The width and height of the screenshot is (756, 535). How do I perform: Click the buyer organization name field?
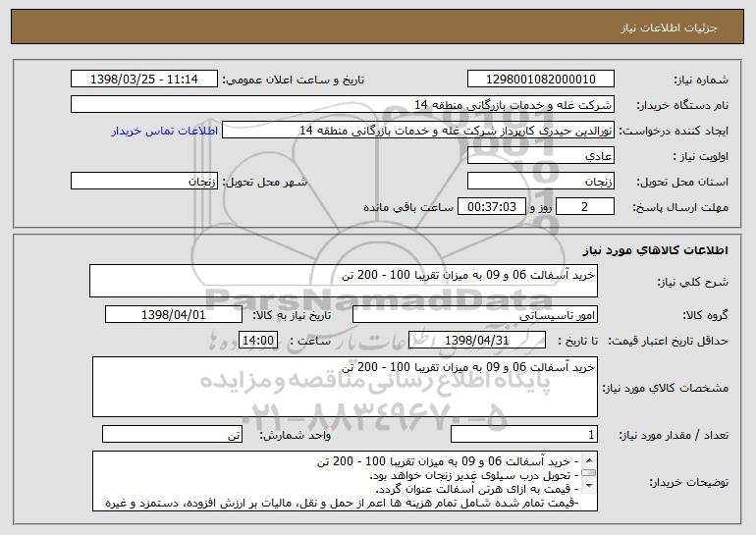(343, 105)
